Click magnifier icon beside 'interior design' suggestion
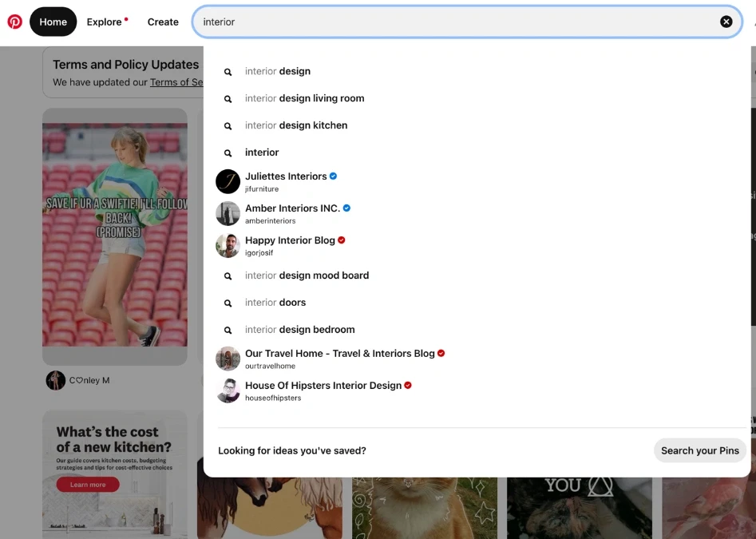 [x=228, y=72]
